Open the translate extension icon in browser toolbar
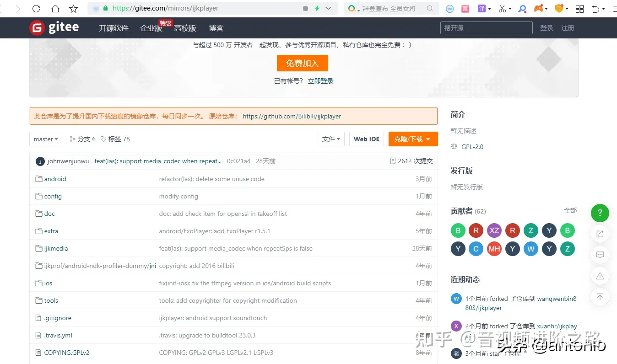The image size is (617, 364). (482, 8)
